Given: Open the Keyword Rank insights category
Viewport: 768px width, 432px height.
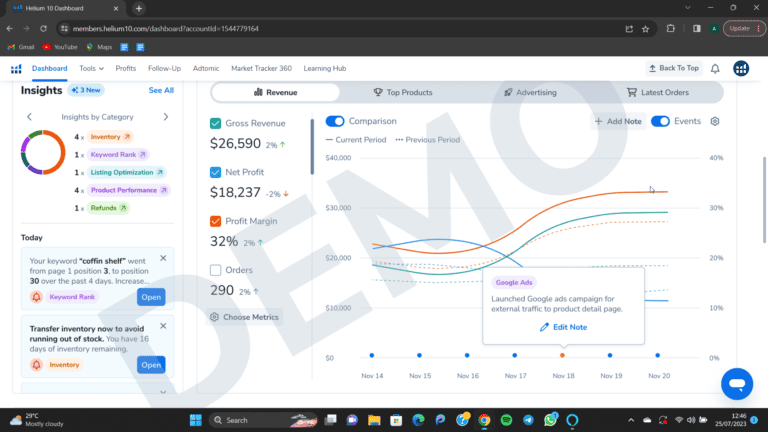Looking at the screenshot, I should click(118, 154).
